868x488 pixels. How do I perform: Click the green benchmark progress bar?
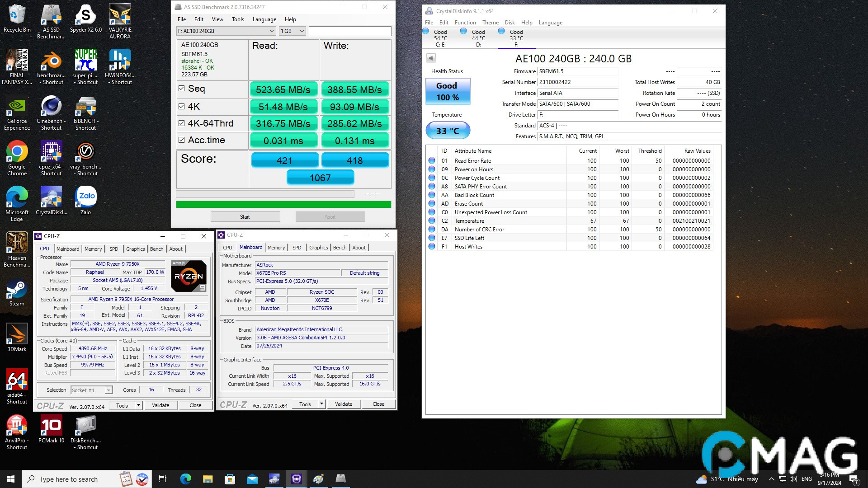pos(283,205)
